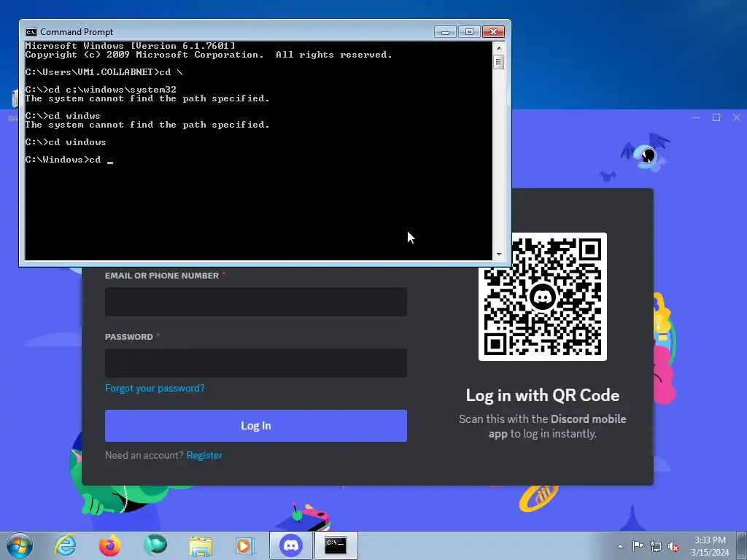The width and height of the screenshot is (747, 560).
Task: Open Firefox from the taskbar
Action: [110, 545]
